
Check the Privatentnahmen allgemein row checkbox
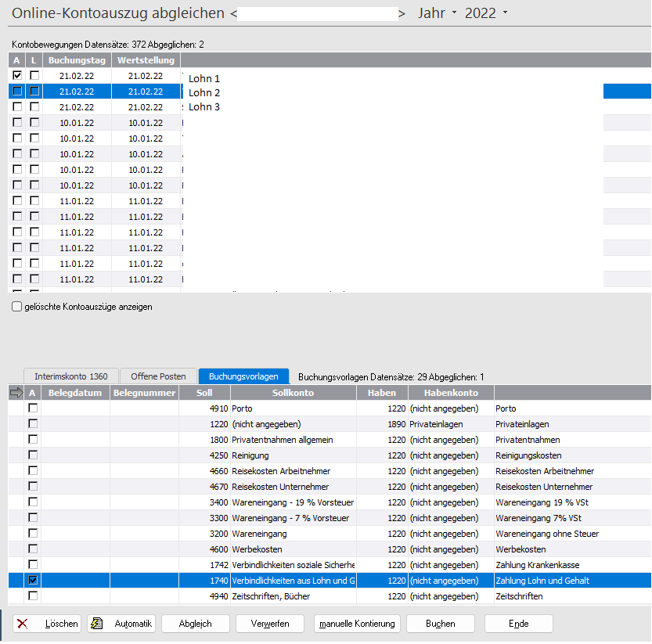pos(33,440)
